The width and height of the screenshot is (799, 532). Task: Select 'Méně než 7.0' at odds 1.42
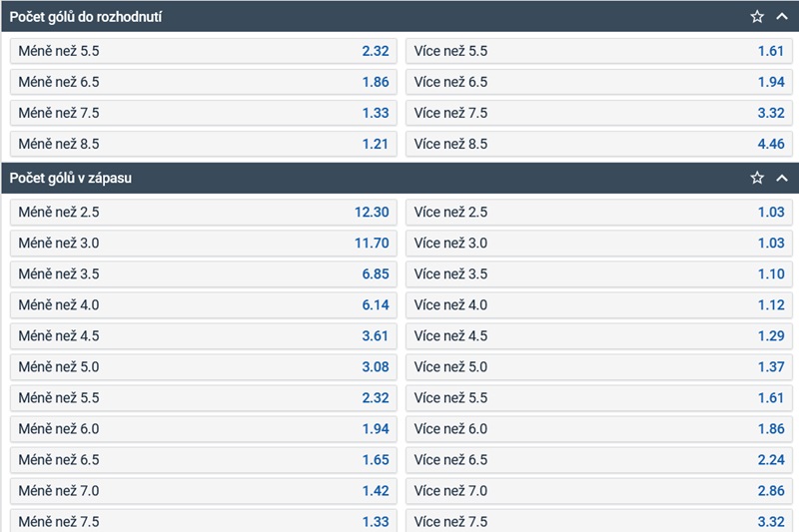pos(204,490)
